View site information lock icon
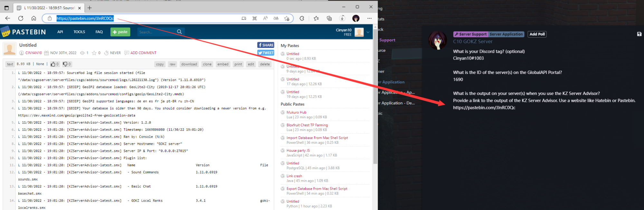 50,18
